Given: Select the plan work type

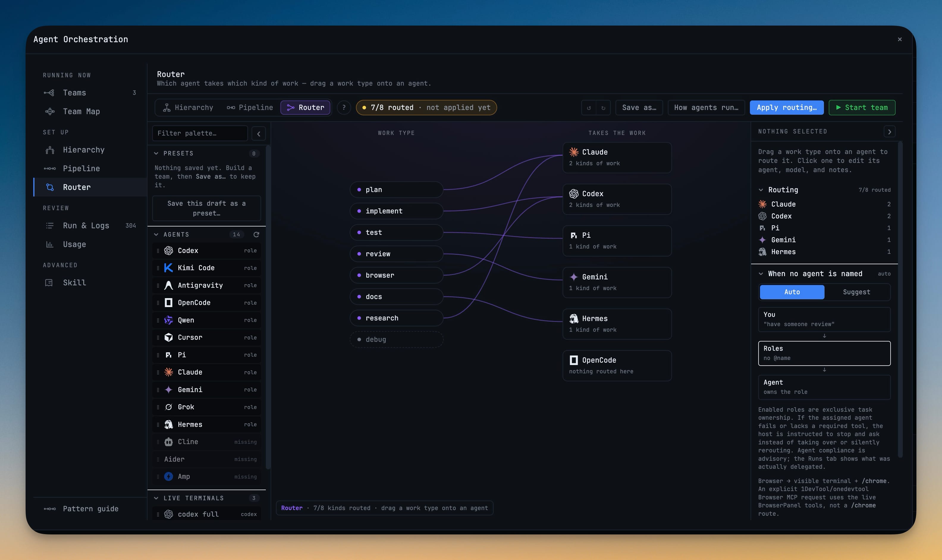Looking at the screenshot, I should (x=396, y=190).
